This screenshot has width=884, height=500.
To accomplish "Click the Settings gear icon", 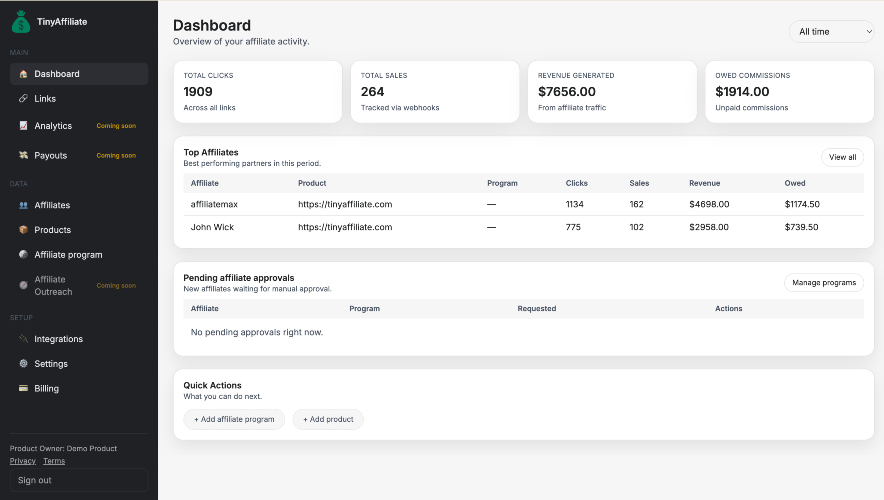I will pyautogui.click(x=24, y=364).
